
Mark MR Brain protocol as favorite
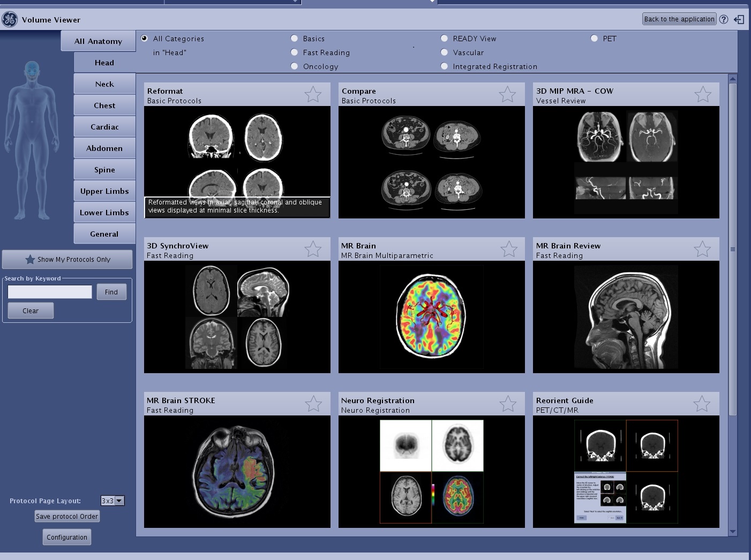click(508, 249)
